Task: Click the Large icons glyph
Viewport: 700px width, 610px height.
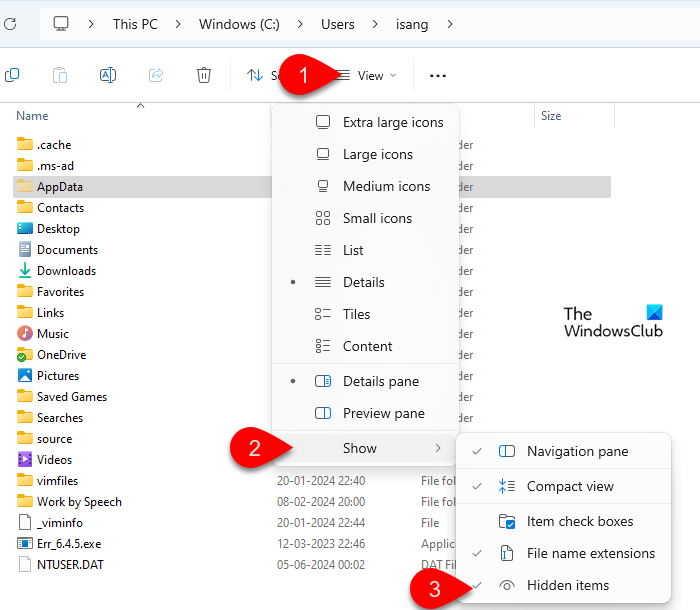Action: (x=323, y=154)
